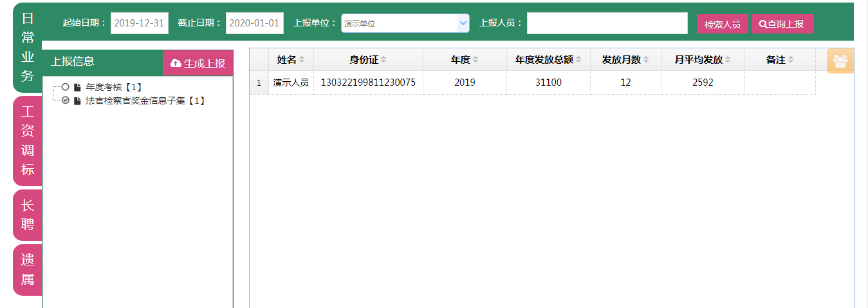
Task: Open the 法官检察官奖金信息子集【1】 tree item
Action: click(146, 101)
